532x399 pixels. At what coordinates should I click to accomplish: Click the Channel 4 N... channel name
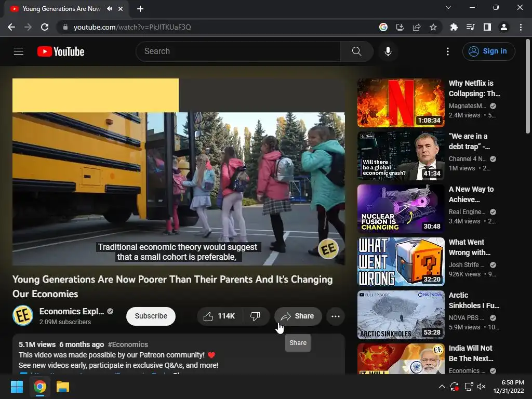pyautogui.click(x=468, y=159)
